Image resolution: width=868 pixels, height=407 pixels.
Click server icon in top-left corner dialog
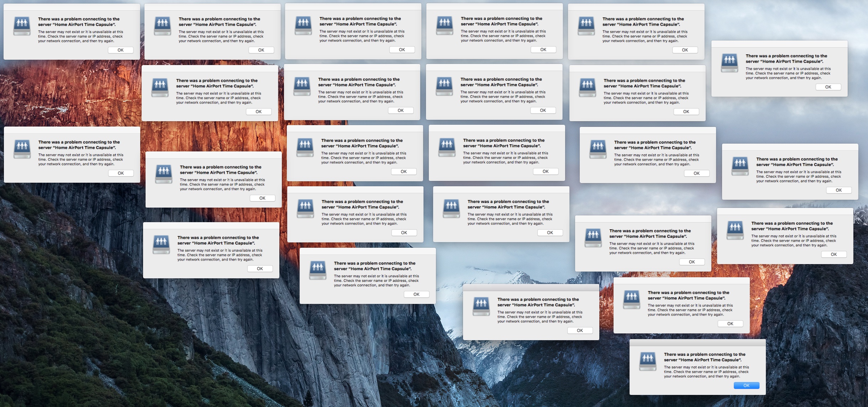coord(22,26)
